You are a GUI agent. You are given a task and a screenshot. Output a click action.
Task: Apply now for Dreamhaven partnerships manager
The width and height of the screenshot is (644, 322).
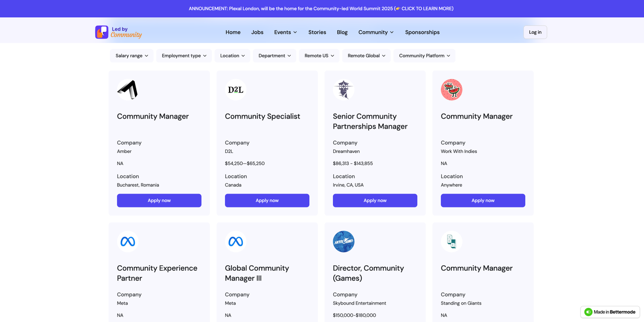coord(375,200)
